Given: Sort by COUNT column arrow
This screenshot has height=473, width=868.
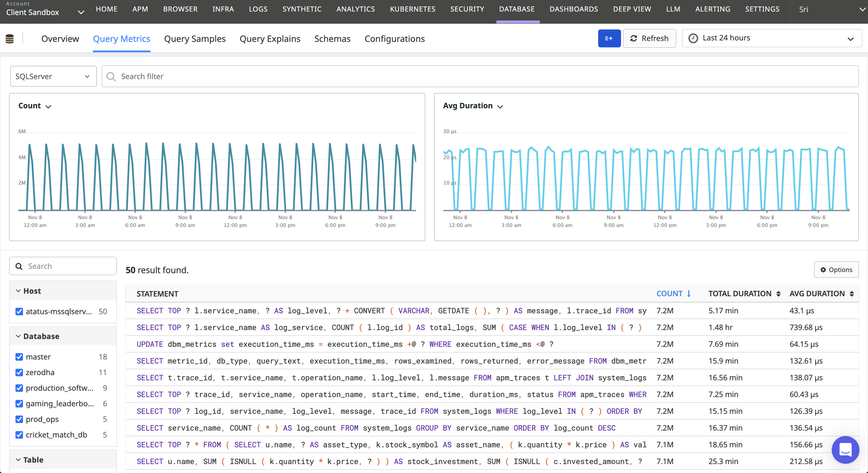Looking at the screenshot, I should coord(689,294).
